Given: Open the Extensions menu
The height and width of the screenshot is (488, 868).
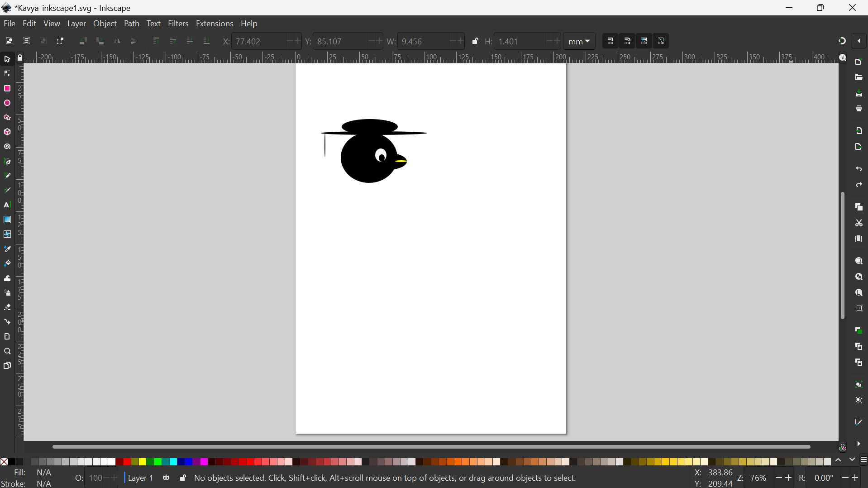Looking at the screenshot, I should click(x=215, y=24).
